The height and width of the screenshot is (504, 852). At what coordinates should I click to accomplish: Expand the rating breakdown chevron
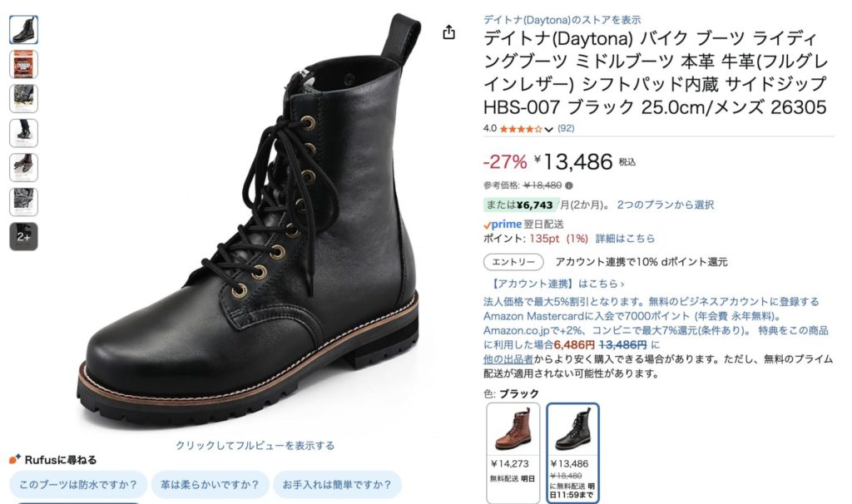549,129
